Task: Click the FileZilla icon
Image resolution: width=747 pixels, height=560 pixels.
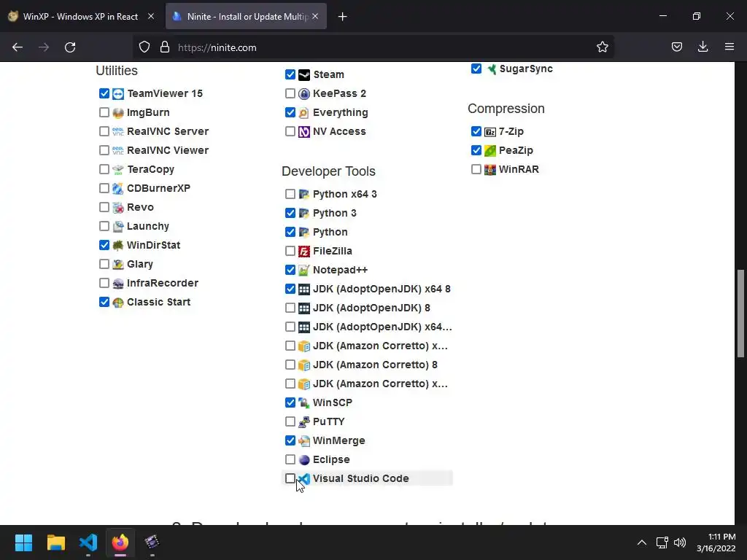Action: (x=304, y=251)
